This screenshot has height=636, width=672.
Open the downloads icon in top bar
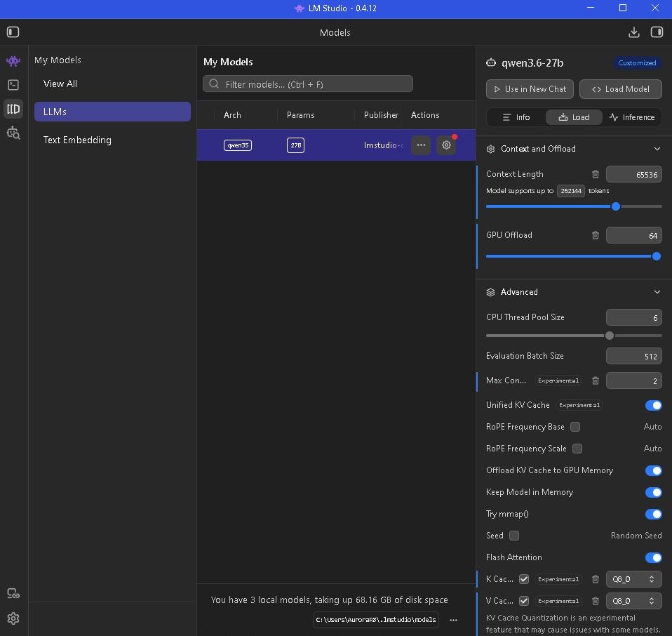pyautogui.click(x=634, y=32)
